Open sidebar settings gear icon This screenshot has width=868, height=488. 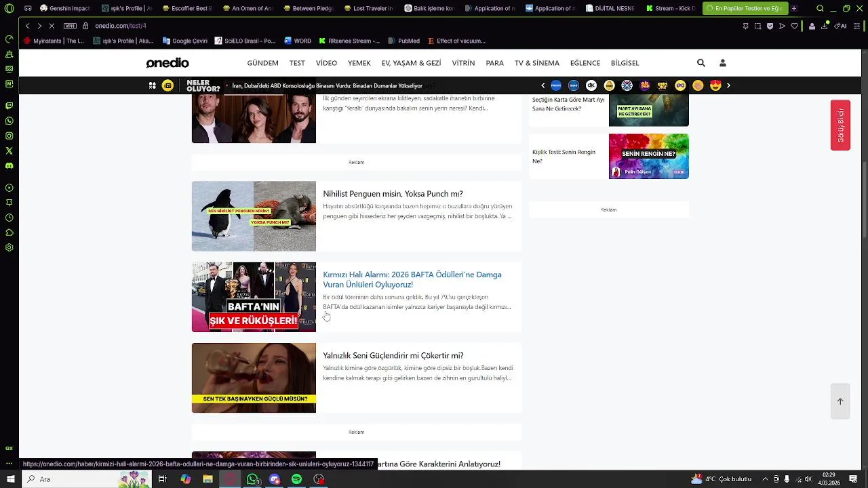coord(9,247)
